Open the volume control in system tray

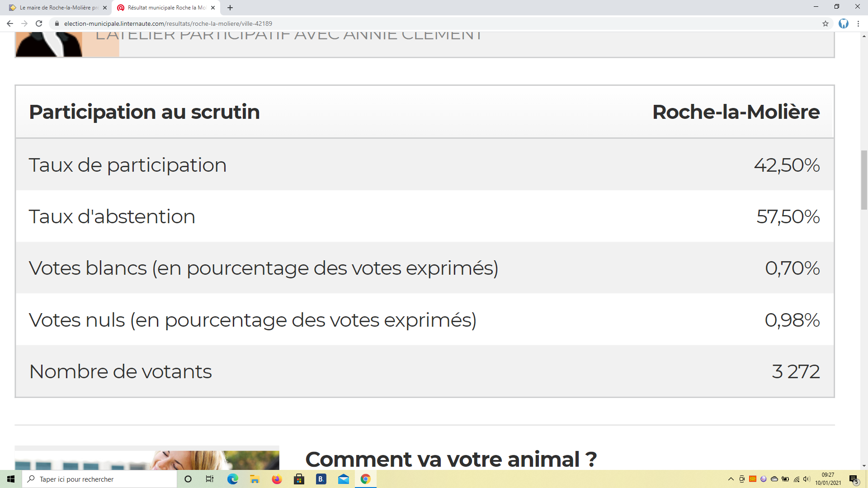coord(807,479)
